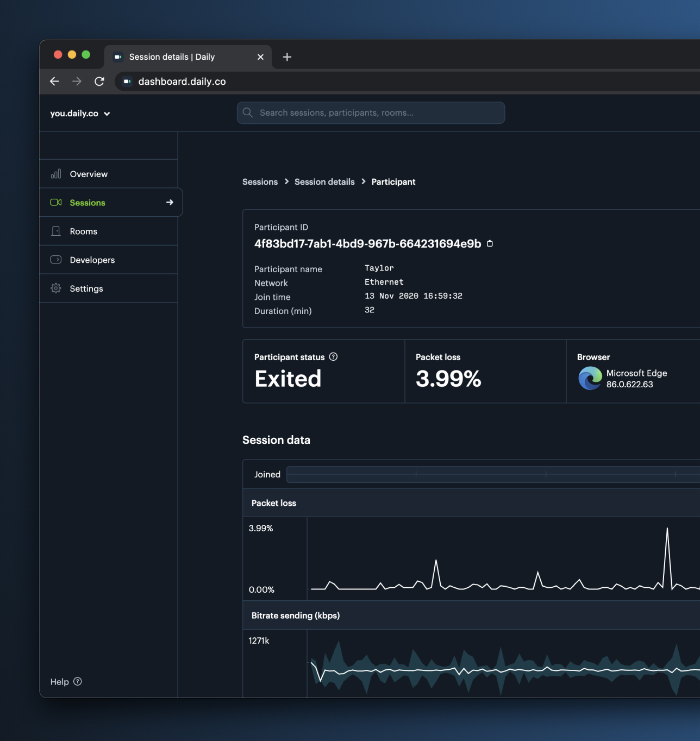This screenshot has height=741, width=700.
Task: Click the Rooms door icon
Action: click(56, 231)
